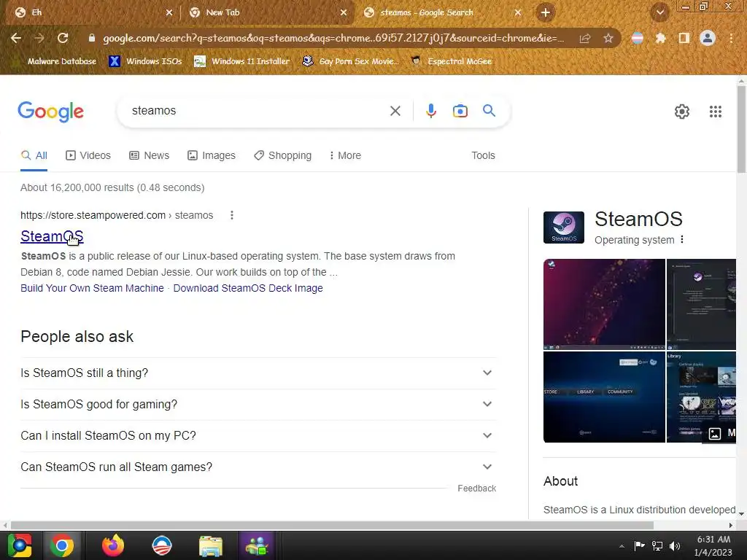Expand 'Can SteamOS run all Steam games?'
Screen dimensions: 747x560
258,467
